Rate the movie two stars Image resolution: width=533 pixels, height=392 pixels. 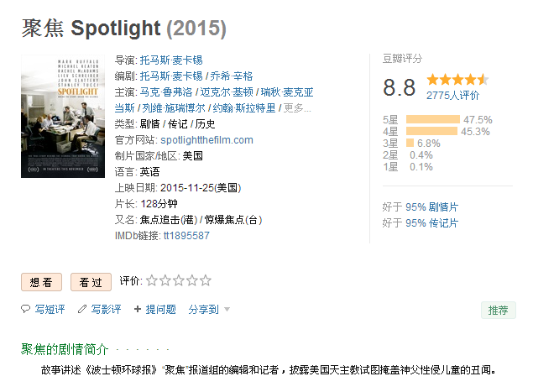(x=165, y=281)
